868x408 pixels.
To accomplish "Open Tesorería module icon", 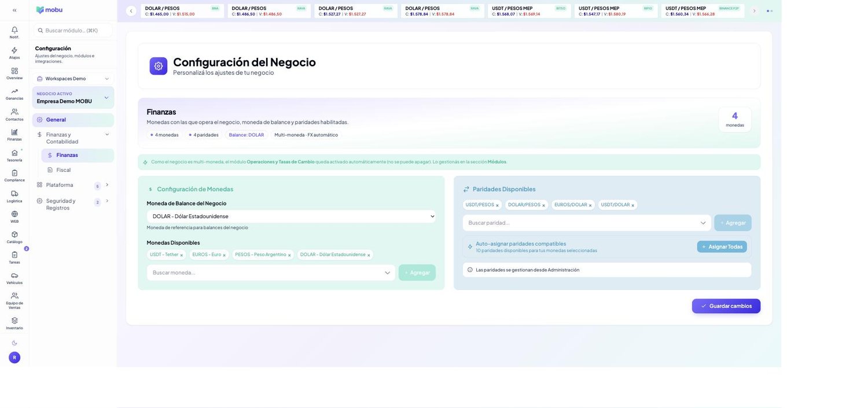I will [14, 156].
